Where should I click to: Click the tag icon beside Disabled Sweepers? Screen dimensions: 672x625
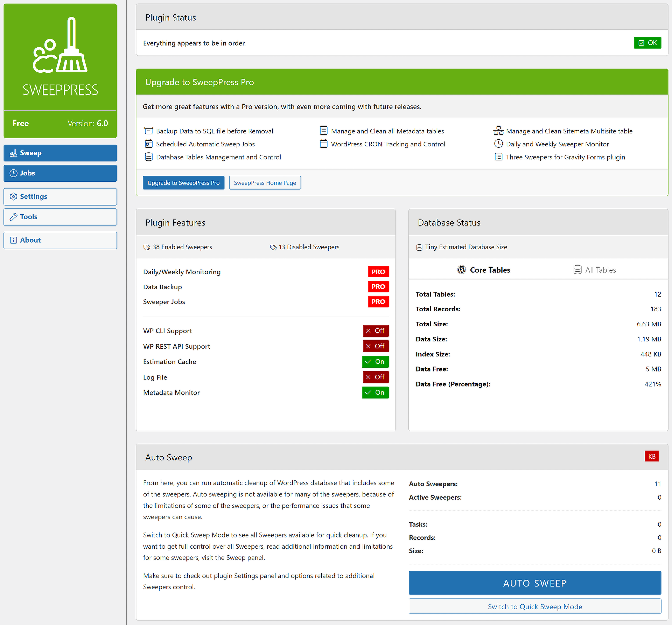tap(273, 248)
